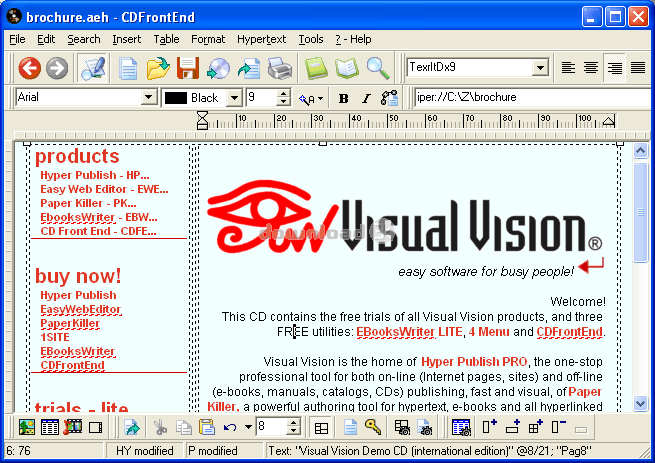Click the magnifying glass search icon

(x=377, y=68)
